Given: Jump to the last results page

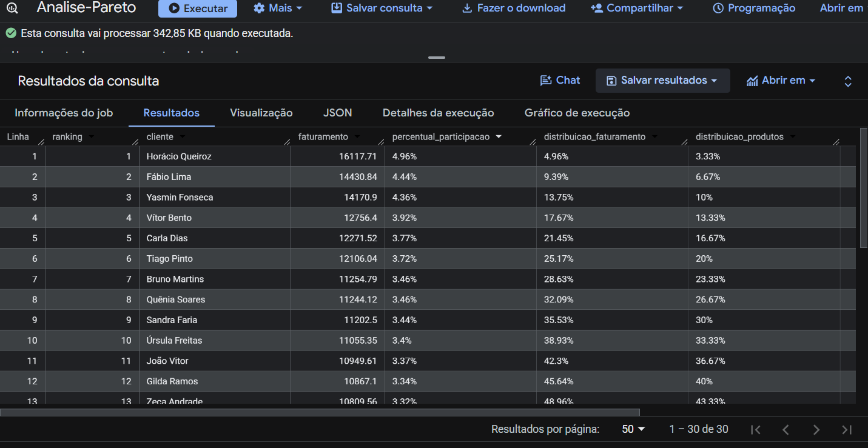Looking at the screenshot, I should tap(847, 429).
